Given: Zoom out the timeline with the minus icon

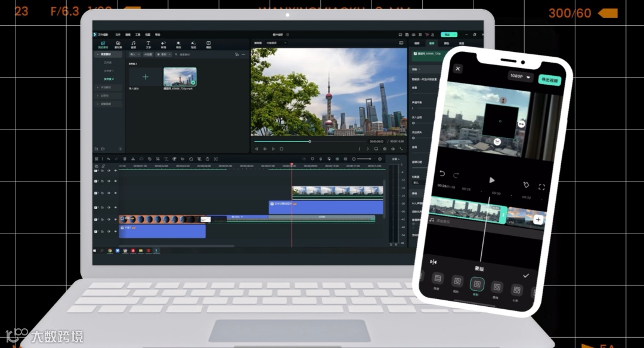Looking at the screenshot, I should [x=354, y=159].
